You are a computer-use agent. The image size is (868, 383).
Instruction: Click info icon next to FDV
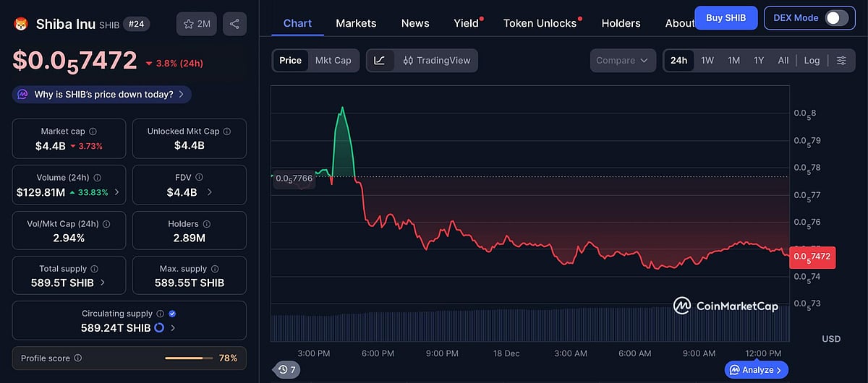coord(199,177)
